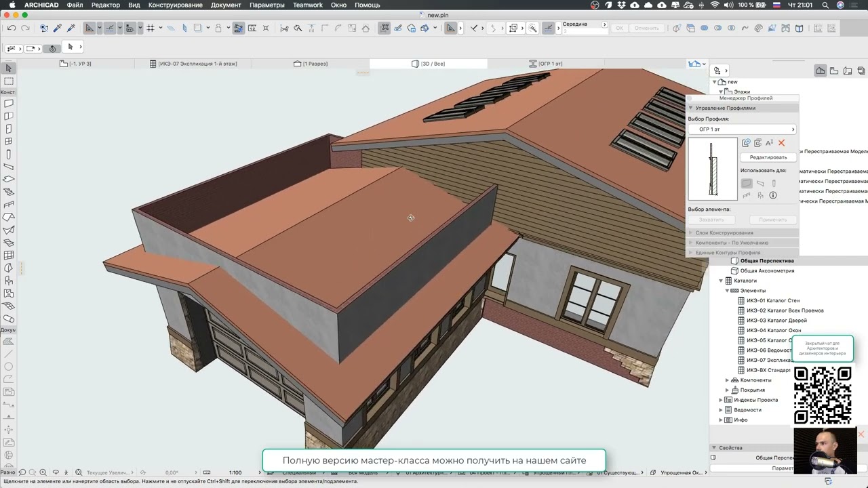Screen dimensions: 868x488
Task: Open Publisher Sets icon in Navigator
Action: point(861,70)
